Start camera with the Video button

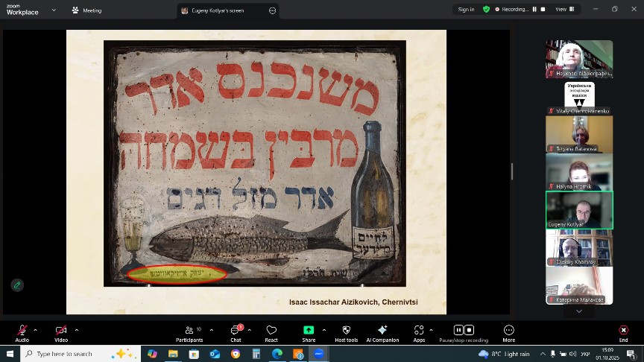click(61, 331)
